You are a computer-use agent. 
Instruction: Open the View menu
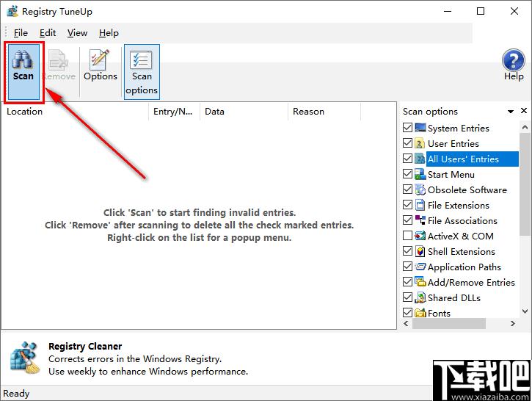[x=77, y=33]
